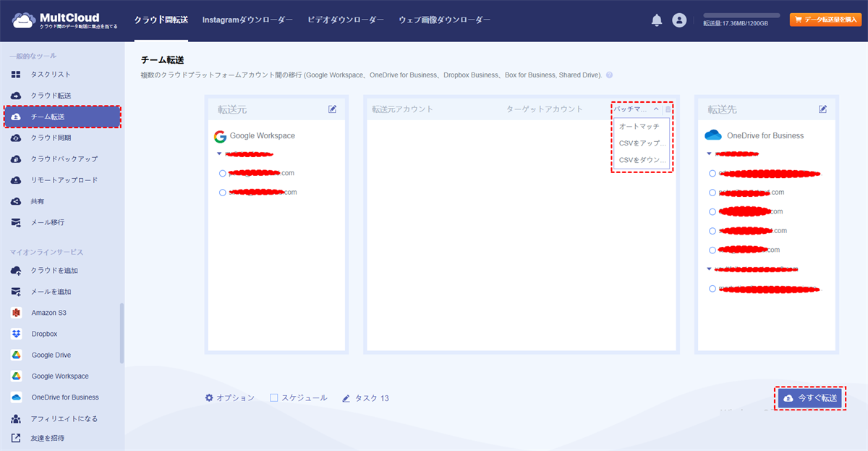Click the task list grid icon
Screen dimensions: 868x451
coord(16,75)
